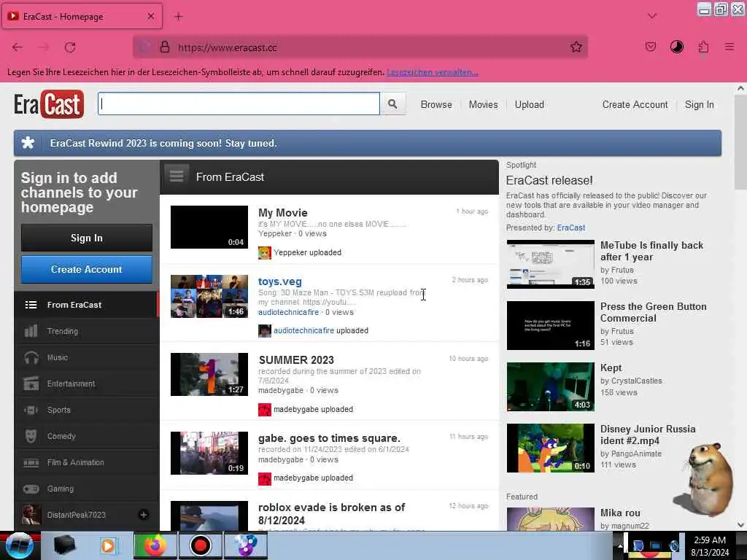Open the Kept spotlight title
Image resolution: width=747 pixels, height=560 pixels.
coord(611,367)
